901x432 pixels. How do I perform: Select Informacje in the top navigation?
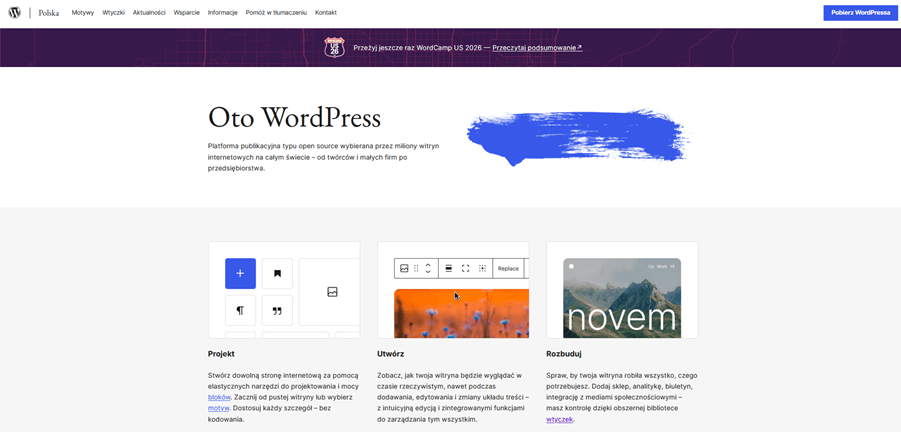click(x=222, y=13)
